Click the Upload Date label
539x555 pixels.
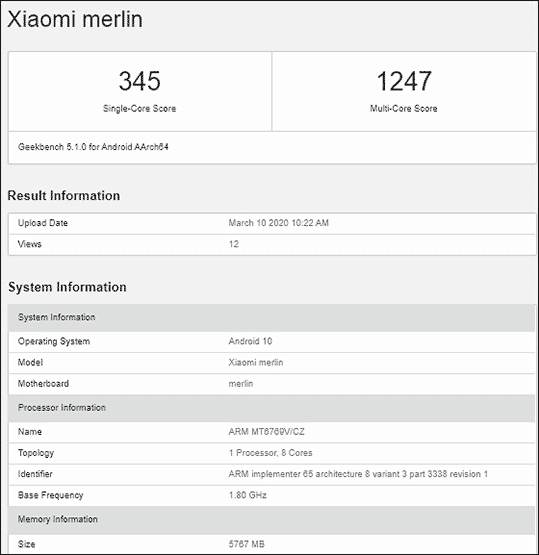click(x=43, y=223)
